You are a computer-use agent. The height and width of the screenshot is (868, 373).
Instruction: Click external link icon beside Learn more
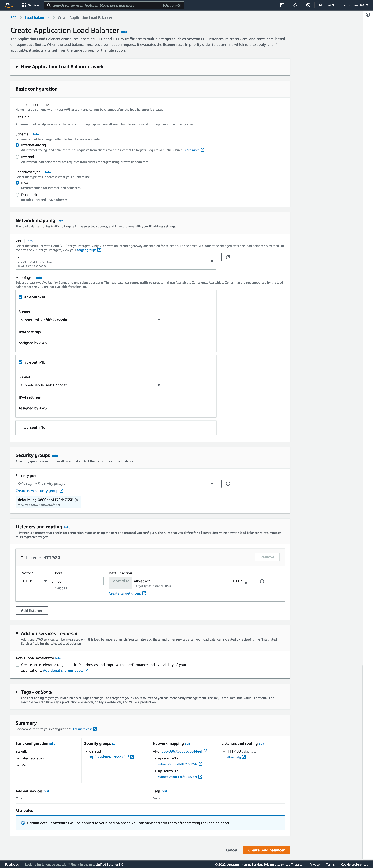(203, 150)
